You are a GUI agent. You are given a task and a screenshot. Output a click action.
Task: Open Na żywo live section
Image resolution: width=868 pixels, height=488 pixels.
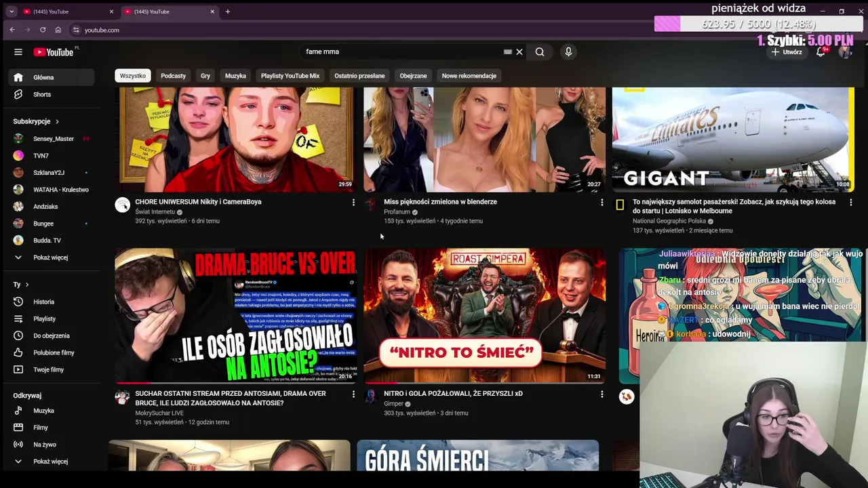[51, 445]
